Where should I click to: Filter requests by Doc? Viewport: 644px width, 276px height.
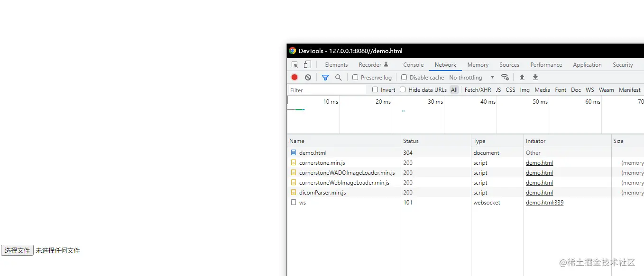(576, 89)
